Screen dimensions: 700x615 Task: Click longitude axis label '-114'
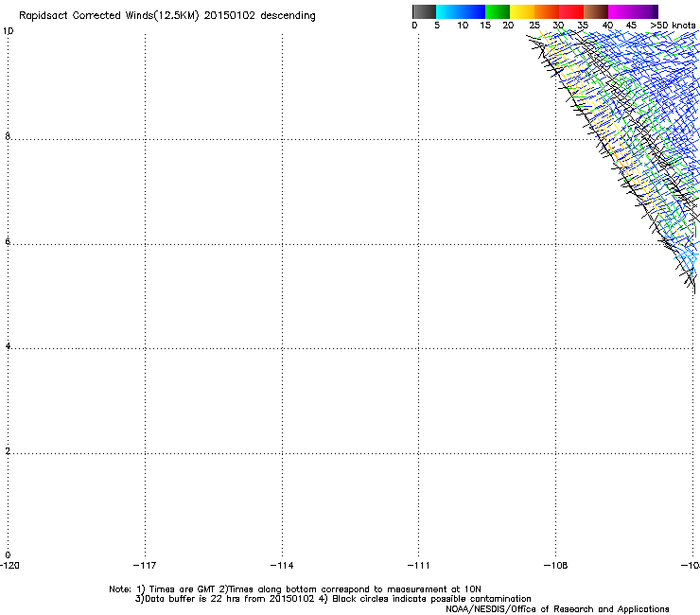tap(282, 566)
